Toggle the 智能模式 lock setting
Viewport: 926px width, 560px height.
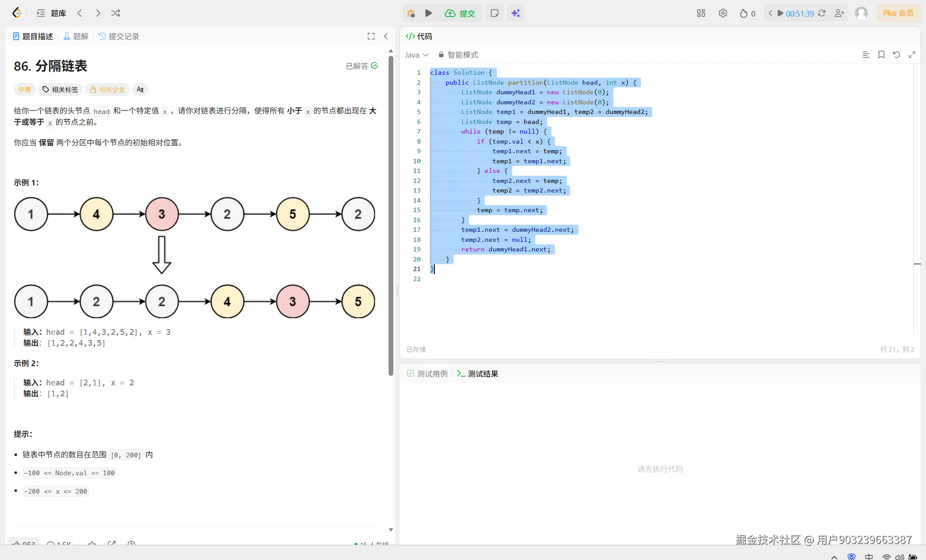[x=458, y=55]
